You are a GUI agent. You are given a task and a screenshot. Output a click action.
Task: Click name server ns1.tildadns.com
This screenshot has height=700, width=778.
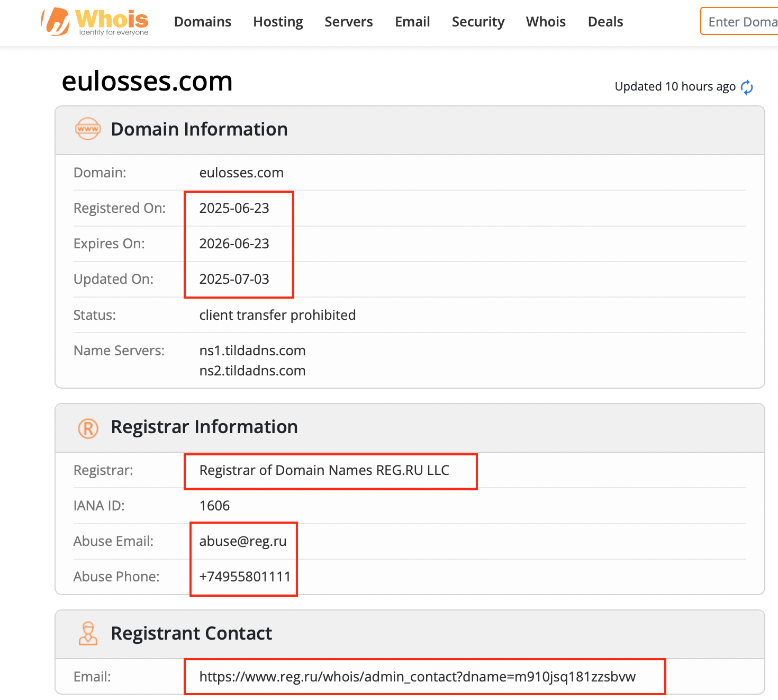pyautogui.click(x=252, y=351)
